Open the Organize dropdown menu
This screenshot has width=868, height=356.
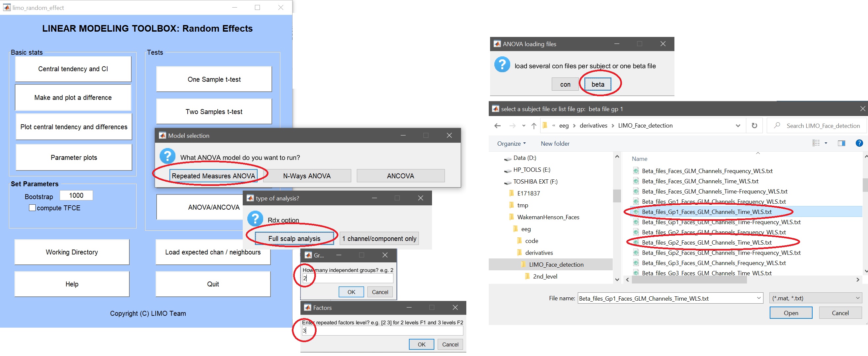click(x=511, y=143)
